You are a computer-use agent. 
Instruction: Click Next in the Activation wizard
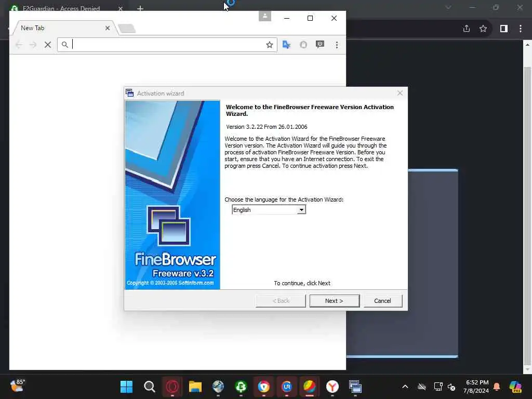pos(334,301)
